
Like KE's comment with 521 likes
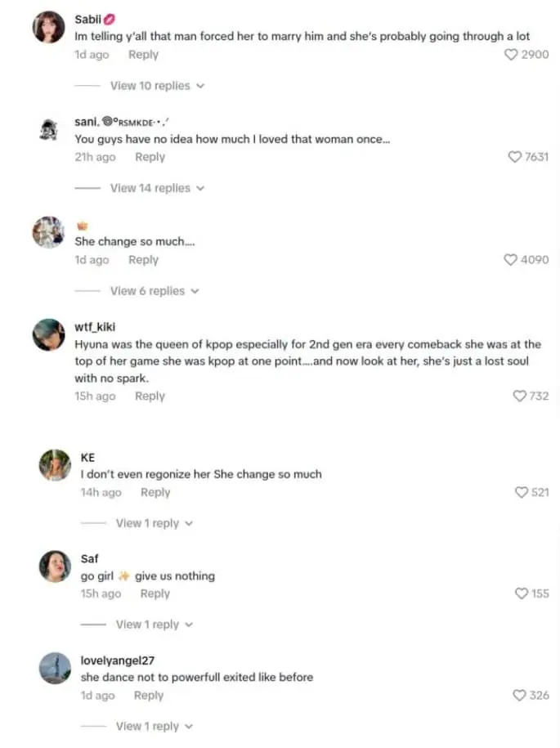pyautogui.click(x=522, y=492)
